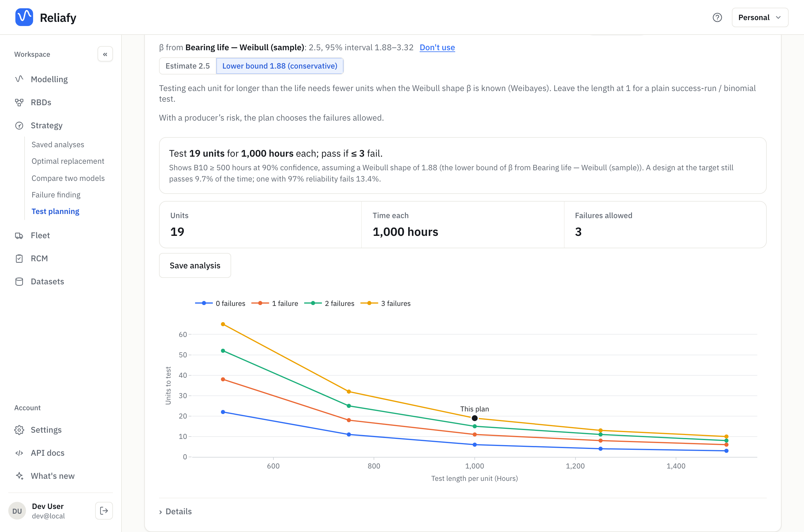Click the Strategy compass icon

19,126
